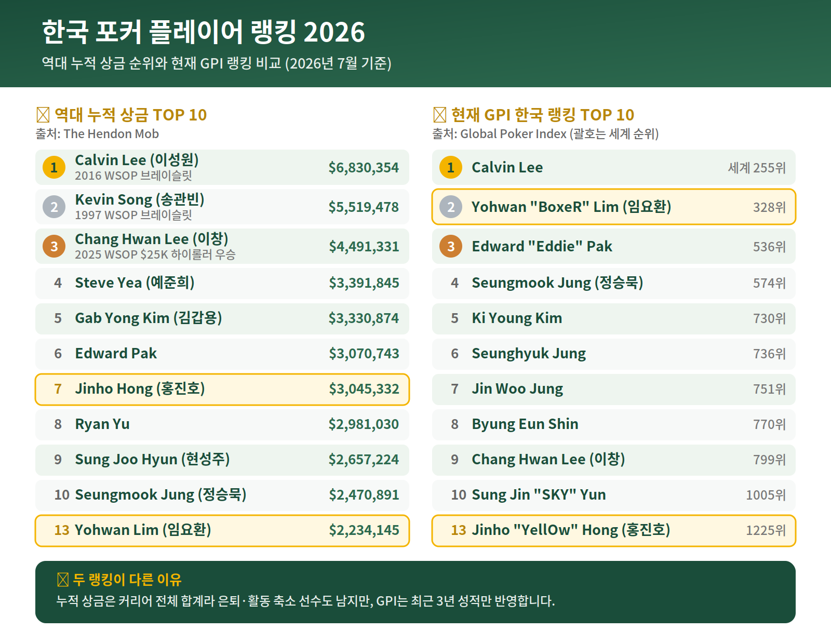Select Calvin Lee in GPI list
831x644 pixels.
pos(507,167)
